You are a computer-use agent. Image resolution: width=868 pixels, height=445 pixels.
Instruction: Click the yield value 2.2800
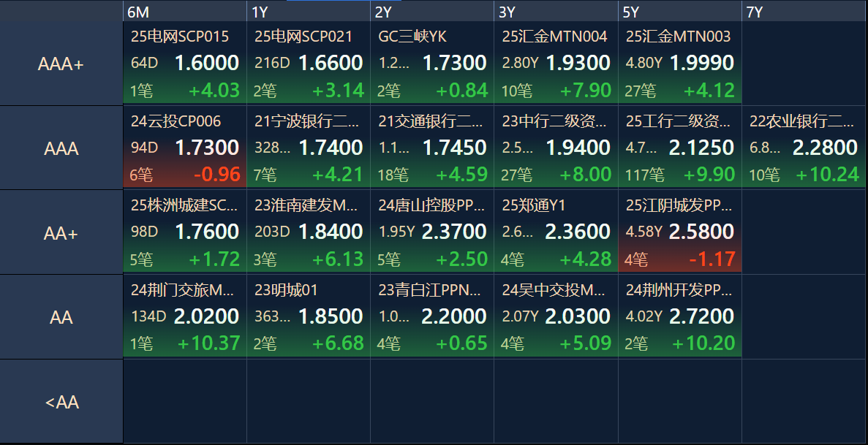[826, 147]
